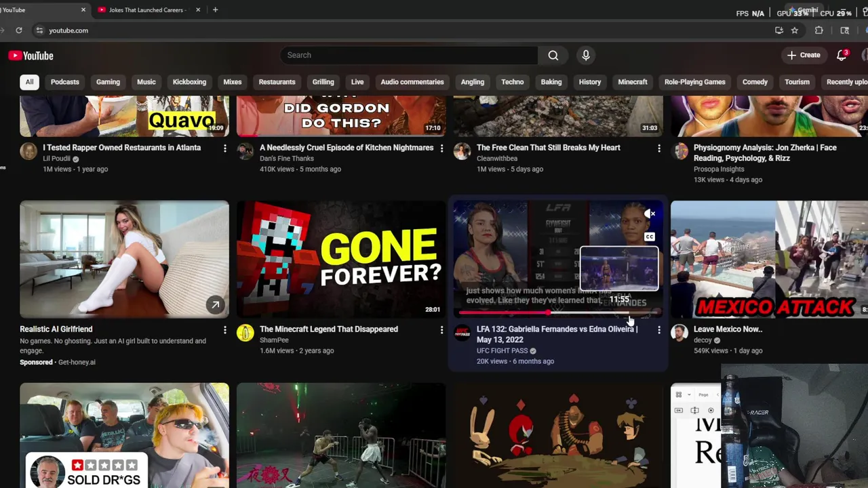Select the Angling filter chip
Viewport: 868px width, 488px height.
(x=473, y=82)
